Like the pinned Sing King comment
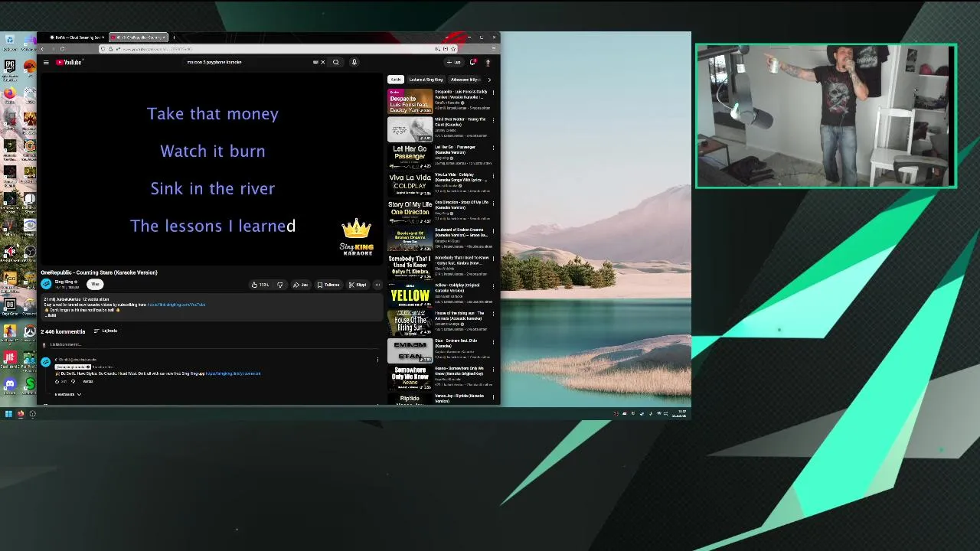 point(57,381)
